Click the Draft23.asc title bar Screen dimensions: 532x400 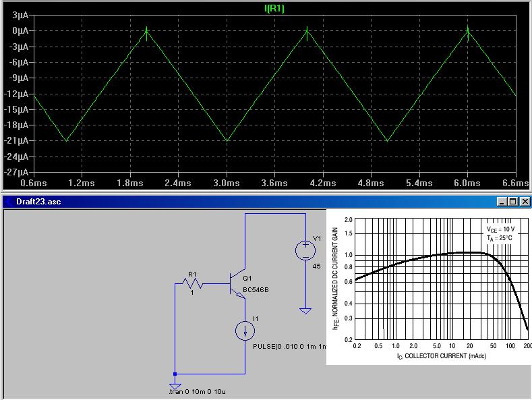click(x=266, y=202)
